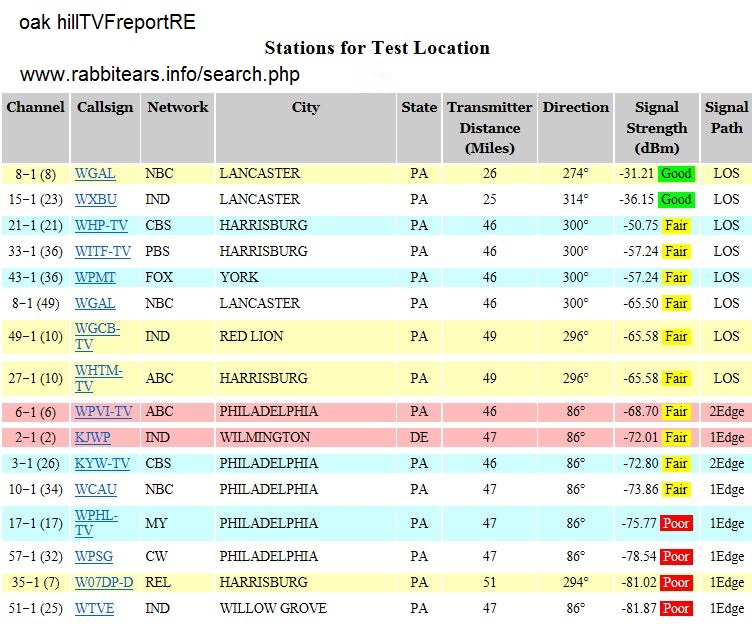
Task: Open the WPVI-TV callsign link
Action: (103, 412)
